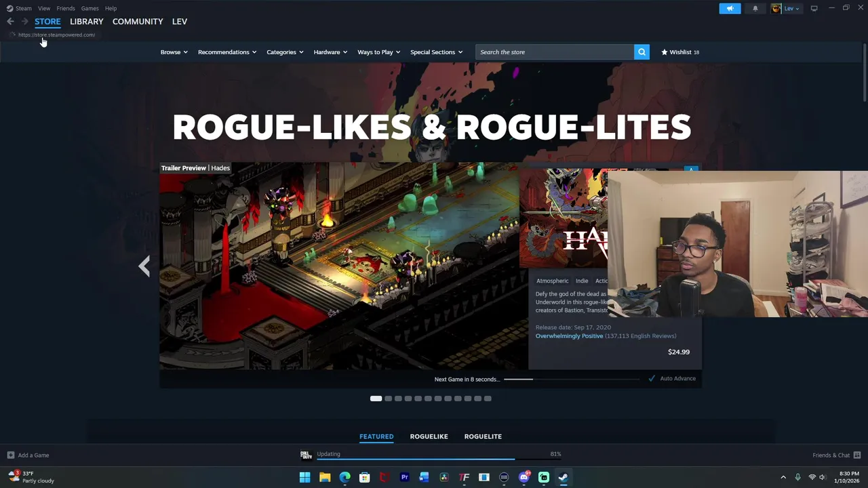Click the Atmospheric tag
The height and width of the screenshot is (488, 868).
tap(552, 281)
